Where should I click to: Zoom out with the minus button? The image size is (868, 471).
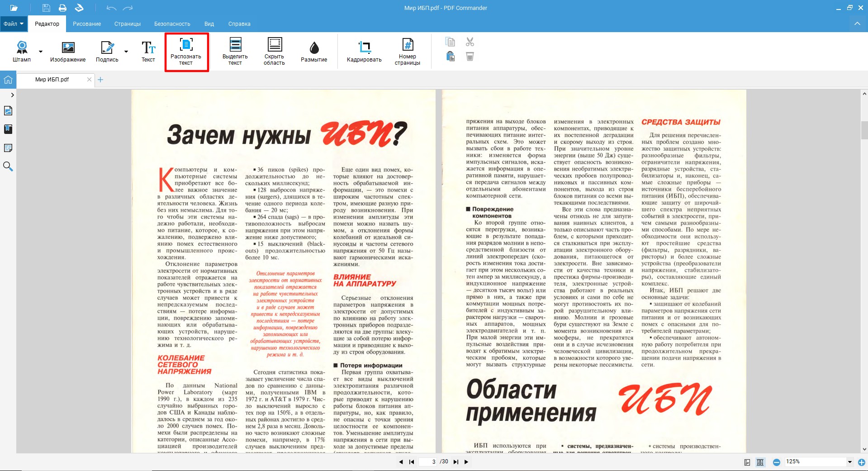[777, 462]
